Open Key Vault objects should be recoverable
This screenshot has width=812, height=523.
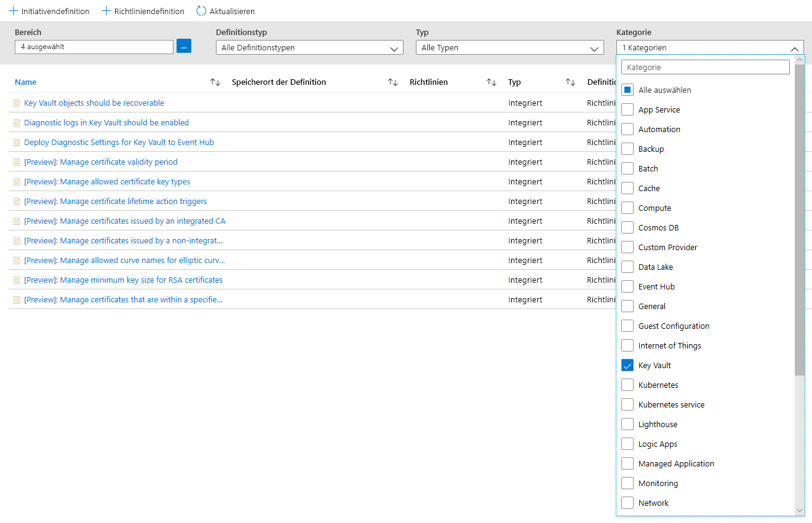[94, 103]
